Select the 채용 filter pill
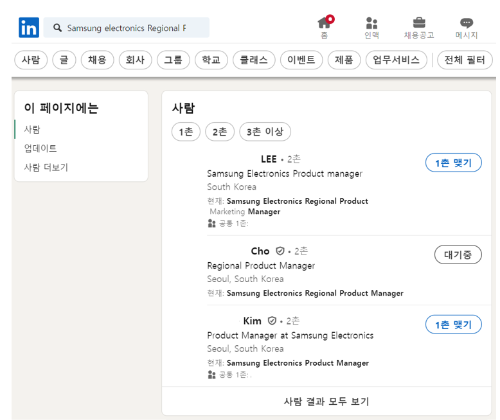The height and width of the screenshot is (420, 500). tap(97, 60)
